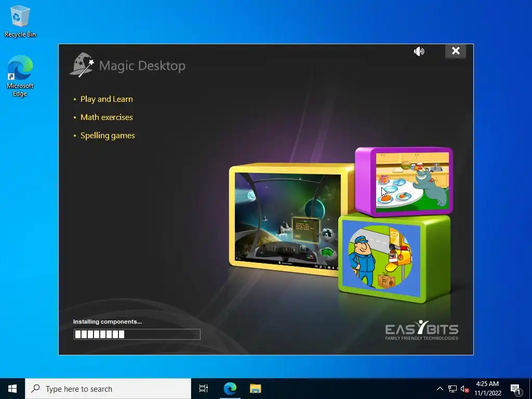Mute the Magic Desktop installer sound
The width and height of the screenshot is (532, 399).
point(419,51)
